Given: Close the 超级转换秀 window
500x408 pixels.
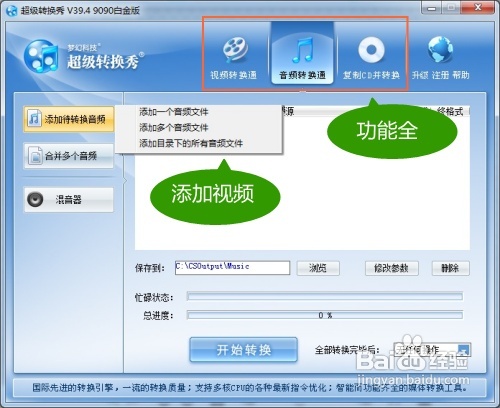Looking at the screenshot, I should point(478,8).
